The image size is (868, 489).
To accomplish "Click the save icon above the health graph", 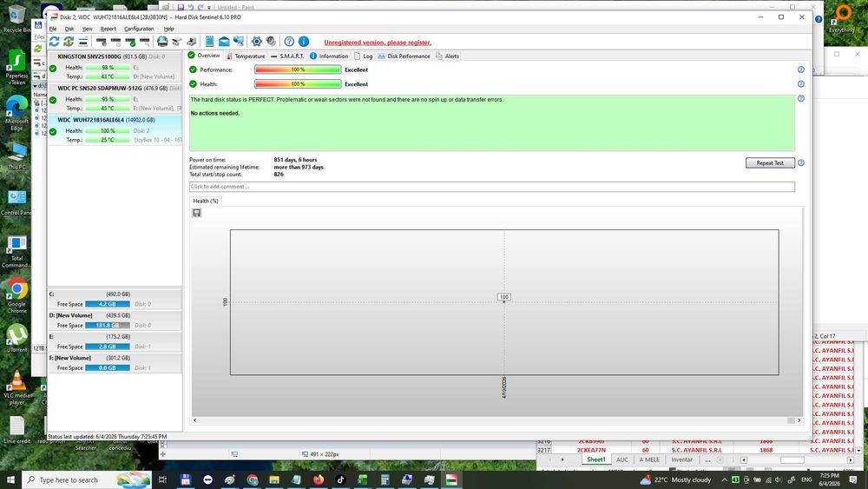I will [x=196, y=213].
